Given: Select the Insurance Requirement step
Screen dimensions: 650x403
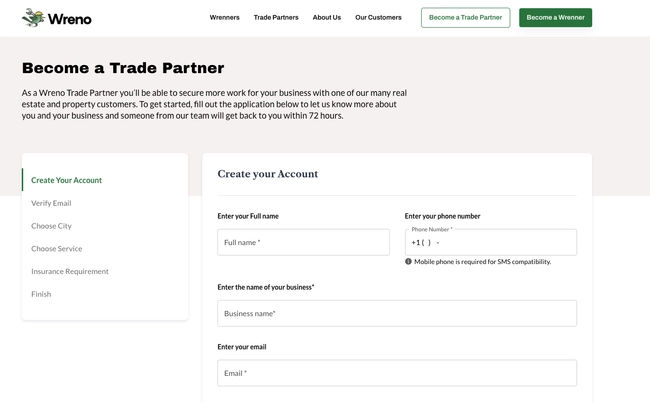Looking at the screenshot, I should 70,271.
